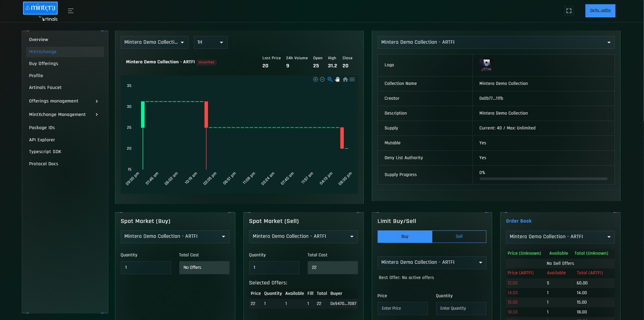This screenshot has width=644, height=320.
Task: Toggle fullscreen mode in the header
Action: pos(569,11)
